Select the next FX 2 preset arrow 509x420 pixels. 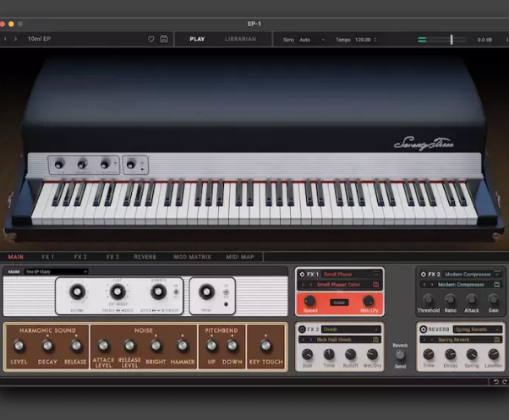[432, 285]
